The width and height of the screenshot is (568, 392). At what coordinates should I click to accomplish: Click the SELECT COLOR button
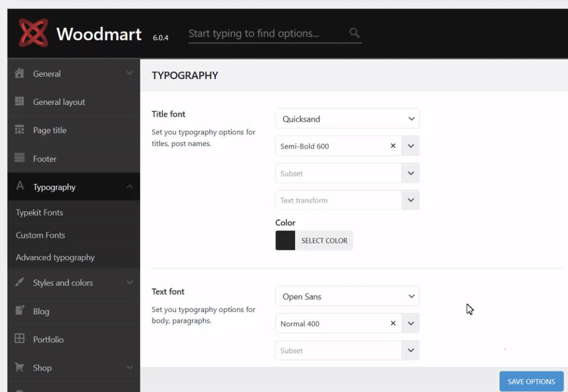click(x=324, y=240)
